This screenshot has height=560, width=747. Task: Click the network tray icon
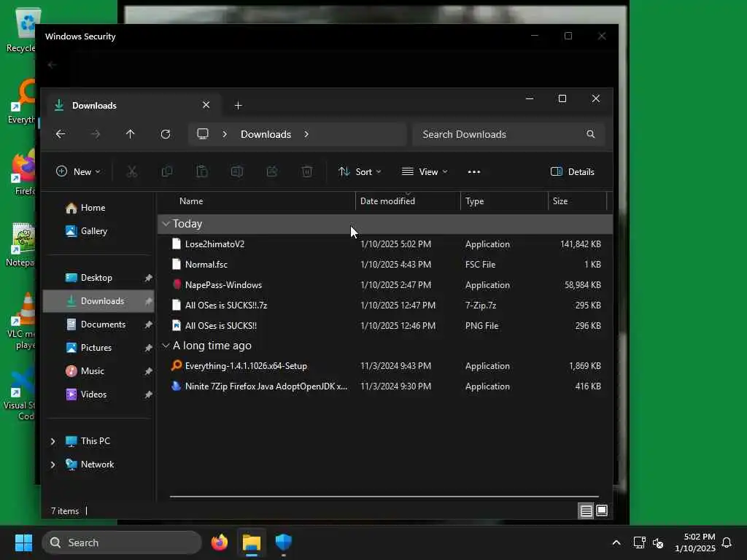click(639, 542)
